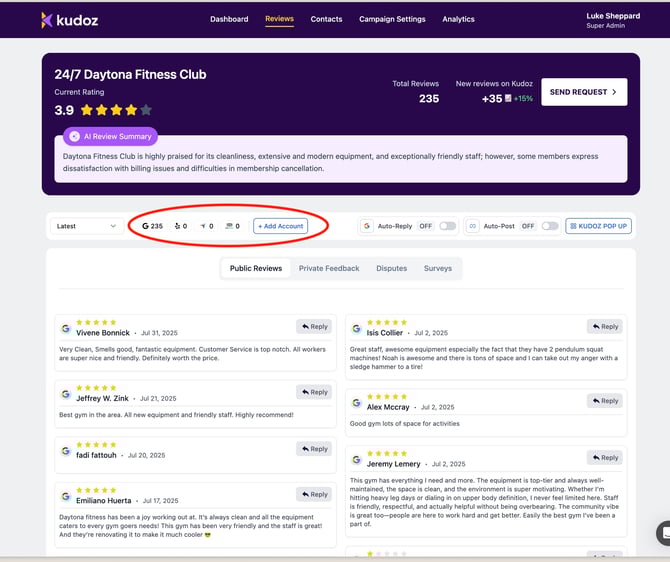The width and height of the screenshot is (670, 562).
Task: Switch to the Private Feedback tab
Action: (x=329, y=268)
